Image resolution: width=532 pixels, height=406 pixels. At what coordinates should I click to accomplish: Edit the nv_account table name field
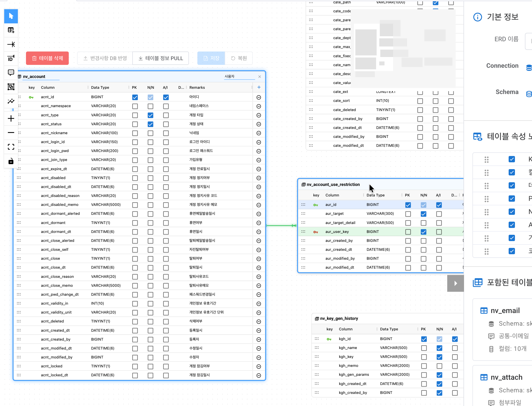[x=41, y=76]
